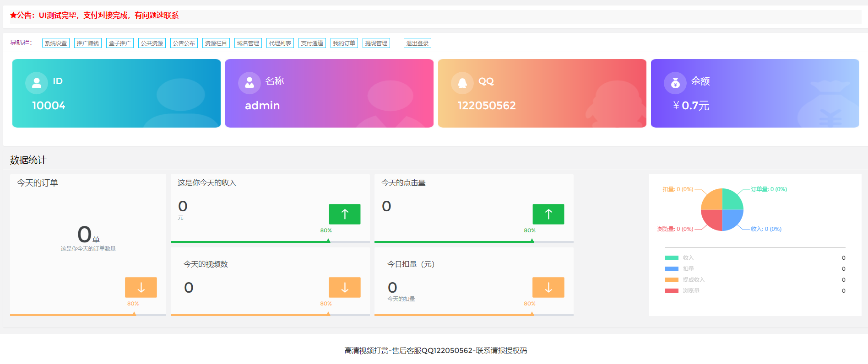This screenshot has width=868, height=364.
Task: Click 这是你今天的订单数量 caption
Action: tap(88, 249)
